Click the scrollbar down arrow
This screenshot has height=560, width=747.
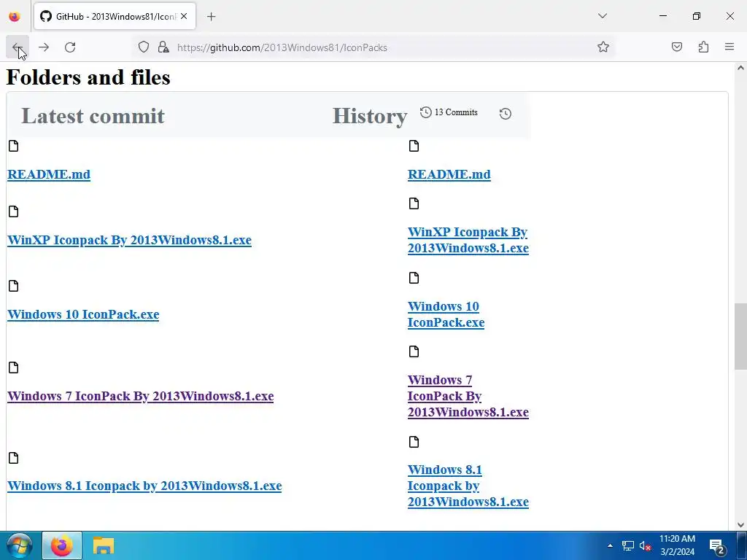[740, 525]
